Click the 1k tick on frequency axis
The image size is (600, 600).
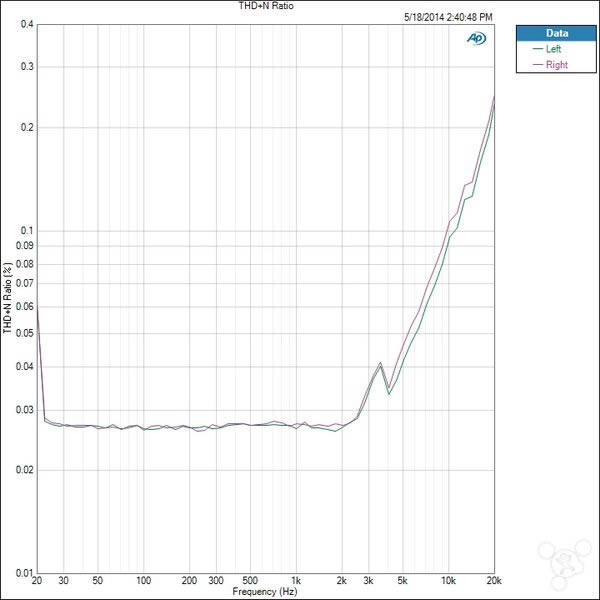point(296,581)
